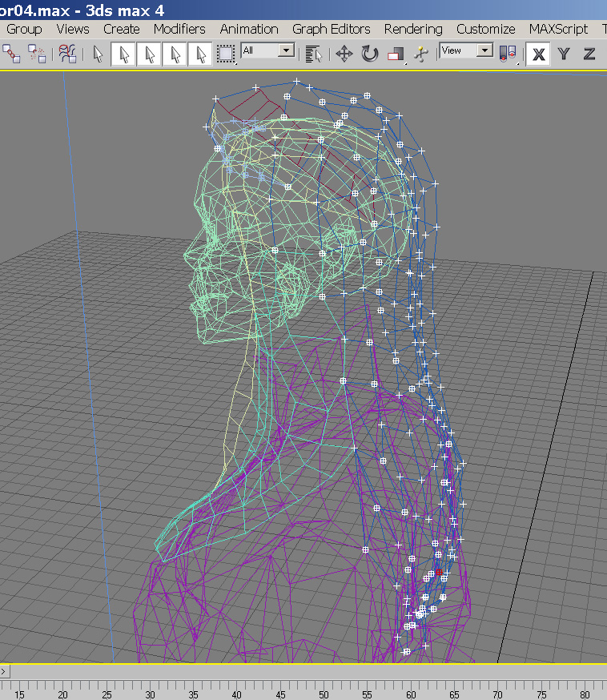The width and height of the screenshot is (607, 700).
Task: Toggle the Y axis constraint
Action: click(x=564, y=54)
